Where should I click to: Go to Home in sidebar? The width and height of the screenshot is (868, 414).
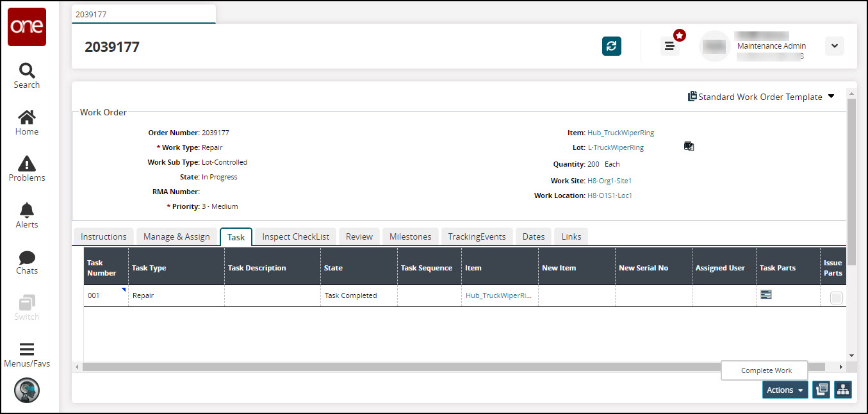[27, 122]
